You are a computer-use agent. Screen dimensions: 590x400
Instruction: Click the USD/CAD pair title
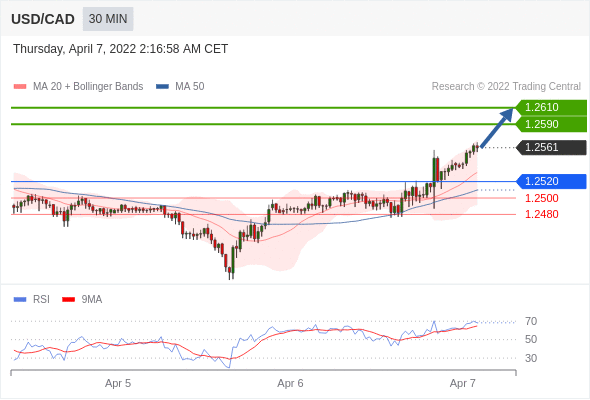tap(43, 19)
